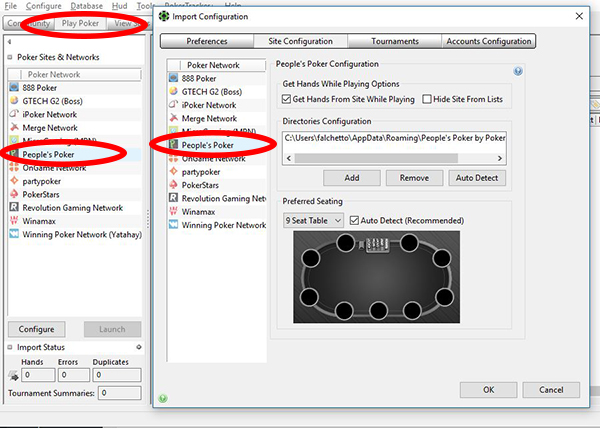
Task: Toggle Get Hands From Site While Playing
Action: click(x=286, y=99)
